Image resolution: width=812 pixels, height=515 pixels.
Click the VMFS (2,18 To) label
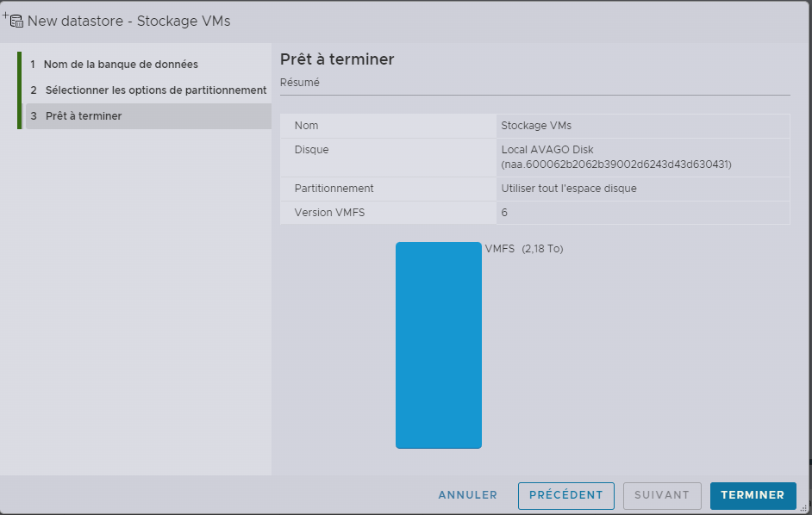pos(524,249)
